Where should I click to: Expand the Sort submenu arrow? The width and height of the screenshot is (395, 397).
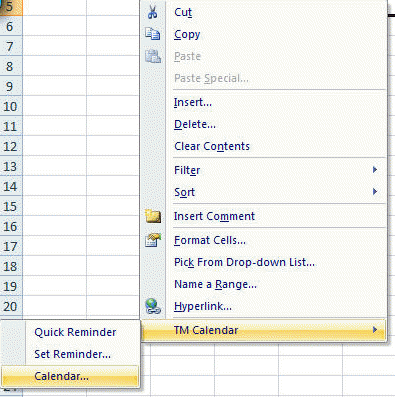[x=375, y=192]
